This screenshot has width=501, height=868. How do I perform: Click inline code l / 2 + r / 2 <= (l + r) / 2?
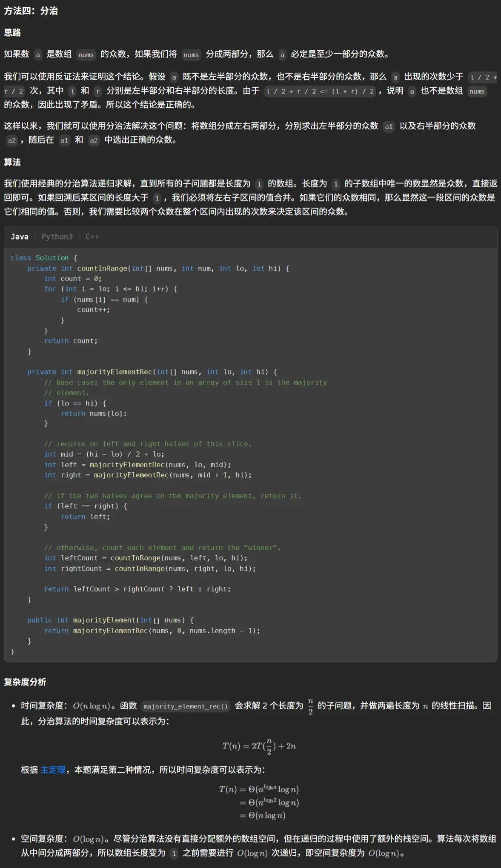(x=320, y=91)
